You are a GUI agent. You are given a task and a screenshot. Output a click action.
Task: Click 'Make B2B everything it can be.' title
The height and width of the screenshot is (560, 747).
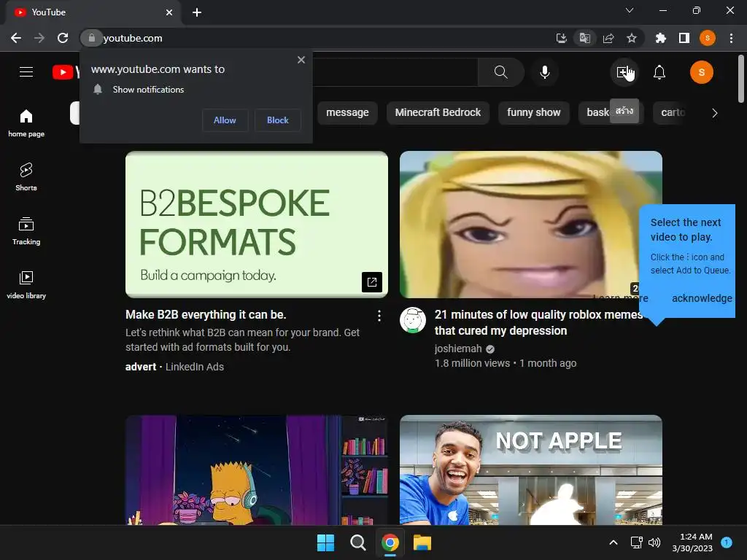click(x=206, y=315)
